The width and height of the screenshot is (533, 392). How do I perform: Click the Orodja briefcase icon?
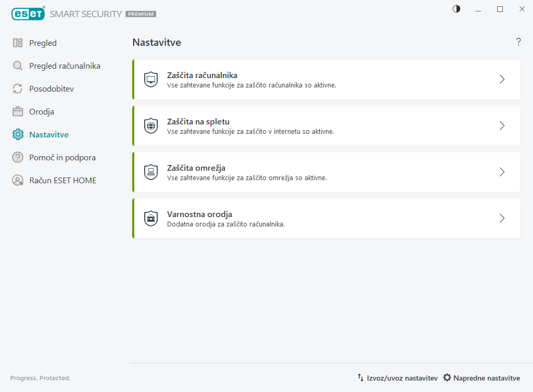[x=18, y=112]
